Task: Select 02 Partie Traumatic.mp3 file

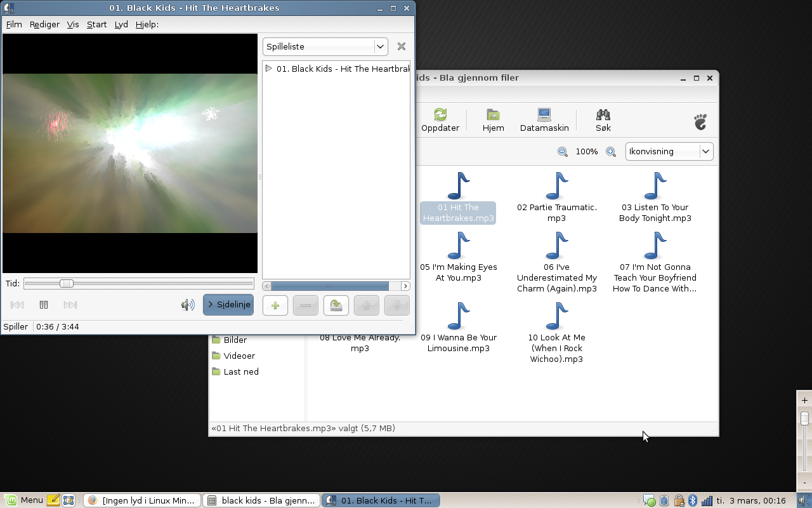Action: pyautogui.click(x=557, y=197)
